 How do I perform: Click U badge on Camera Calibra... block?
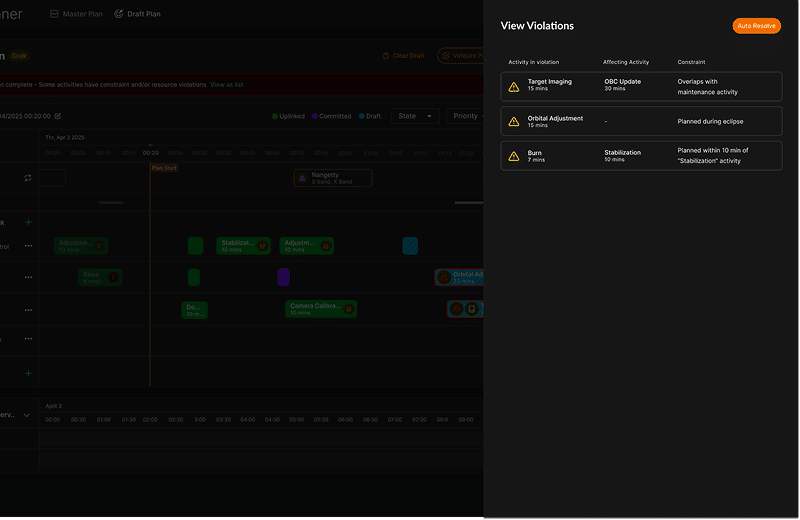pos(348,309)
